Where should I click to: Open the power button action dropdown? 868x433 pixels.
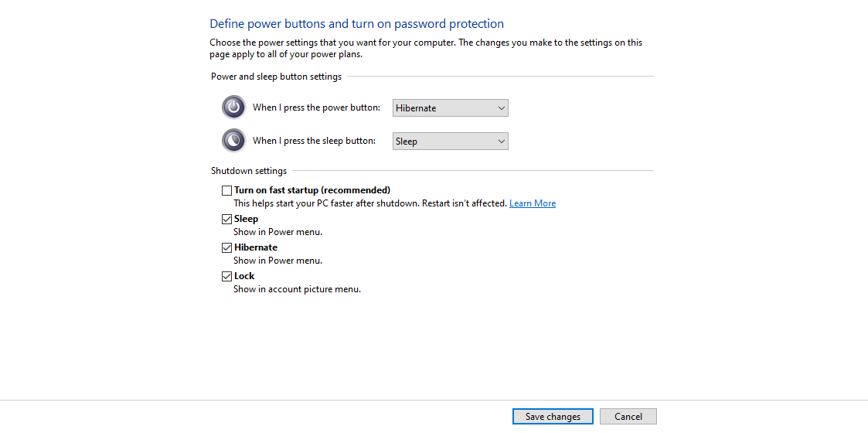click(x=450, y=108)
